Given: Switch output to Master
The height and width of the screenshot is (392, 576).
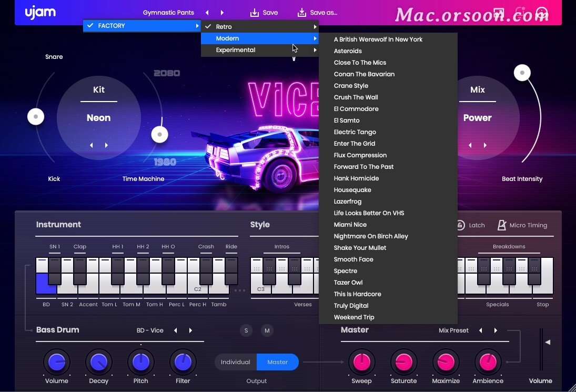Looking at the screenshot, I should click(278, 362).
